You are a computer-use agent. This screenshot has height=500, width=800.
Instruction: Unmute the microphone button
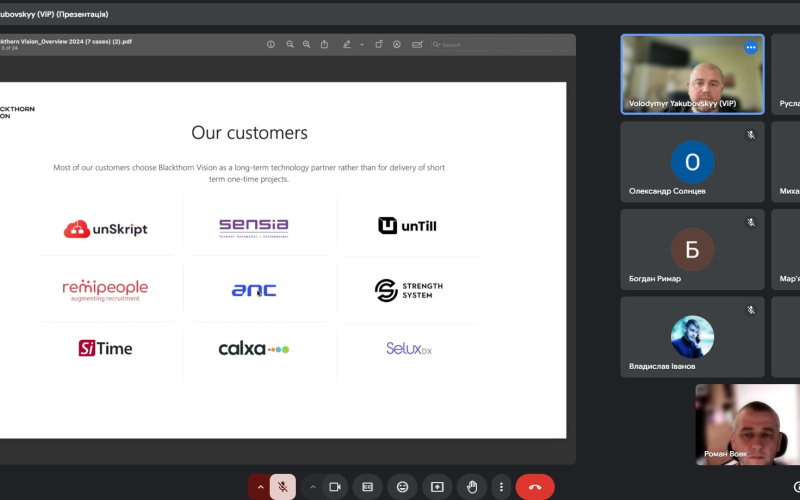283,487
